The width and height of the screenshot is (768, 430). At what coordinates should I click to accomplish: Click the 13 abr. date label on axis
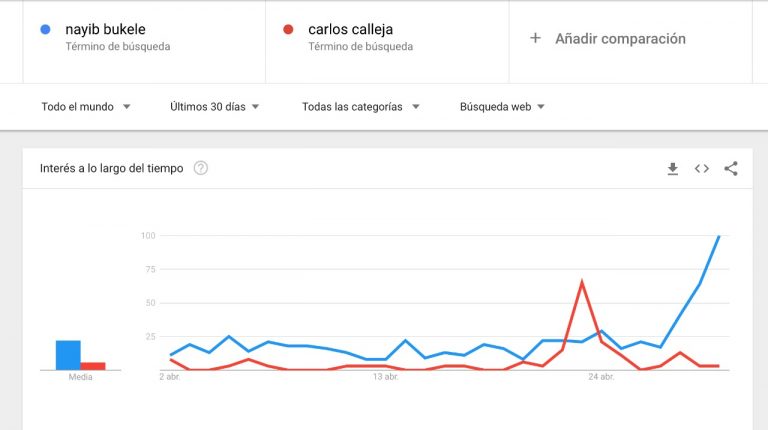coord(385,377)
